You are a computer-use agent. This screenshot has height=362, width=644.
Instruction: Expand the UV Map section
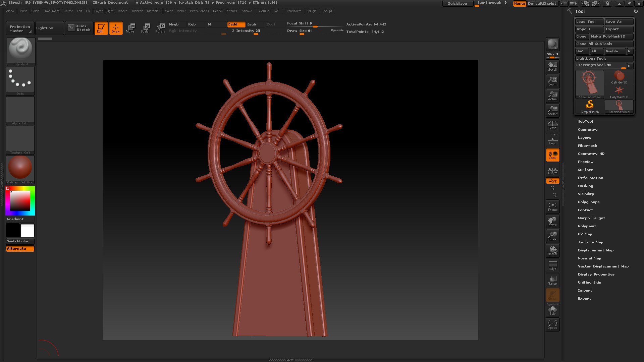point(585,234)
